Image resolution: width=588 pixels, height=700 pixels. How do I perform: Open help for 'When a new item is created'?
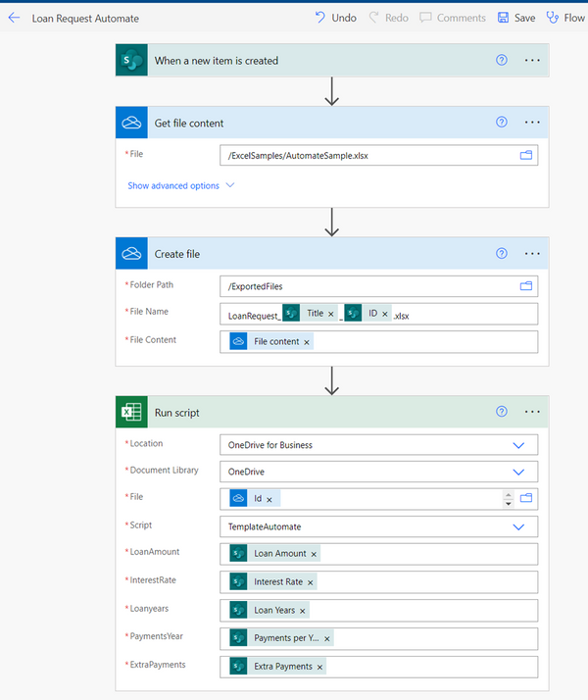(502, 60)
